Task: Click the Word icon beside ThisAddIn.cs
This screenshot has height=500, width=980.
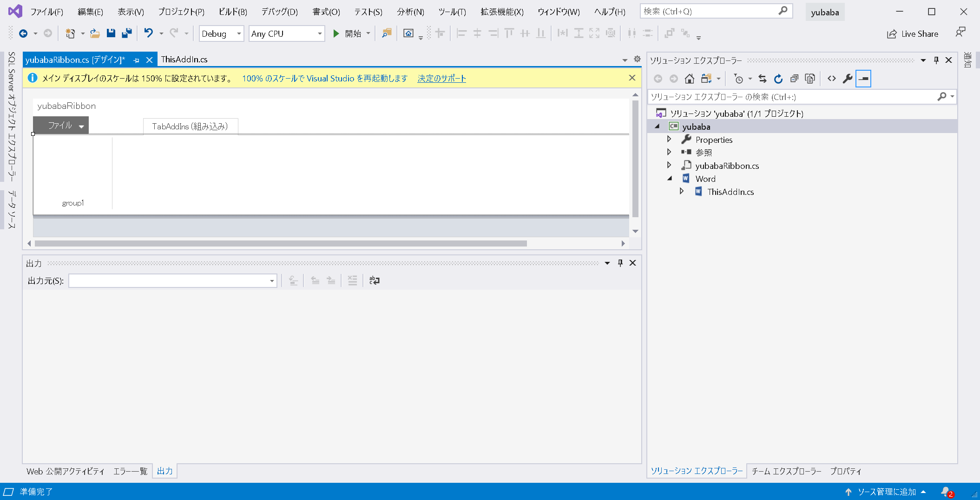Action: pyautogui.click(x=698, y=192)
